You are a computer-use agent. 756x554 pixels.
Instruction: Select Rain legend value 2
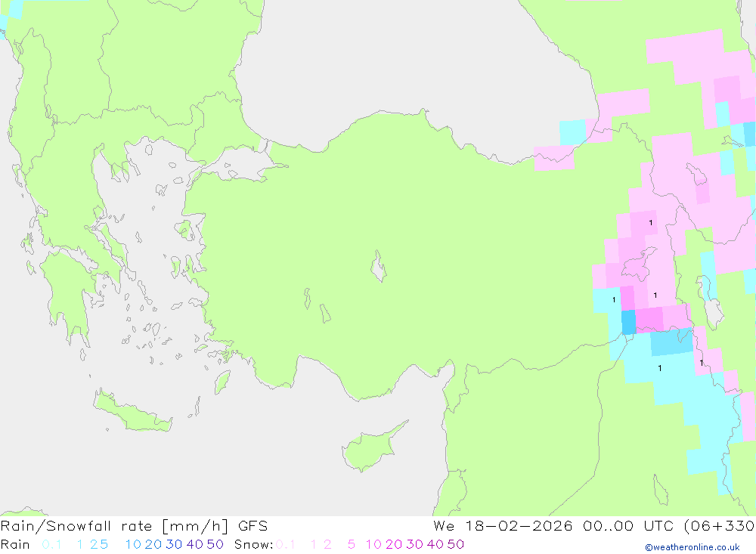pos(94,544)
